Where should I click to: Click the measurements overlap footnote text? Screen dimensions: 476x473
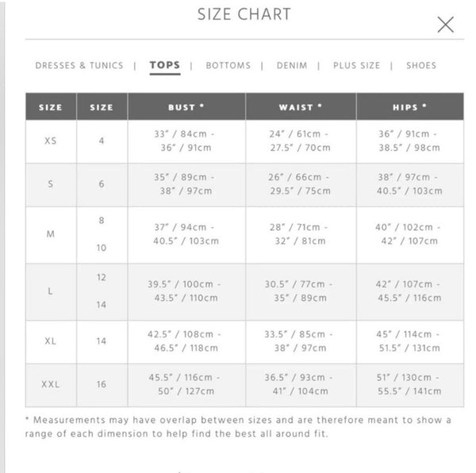click(x=238, y=427)
